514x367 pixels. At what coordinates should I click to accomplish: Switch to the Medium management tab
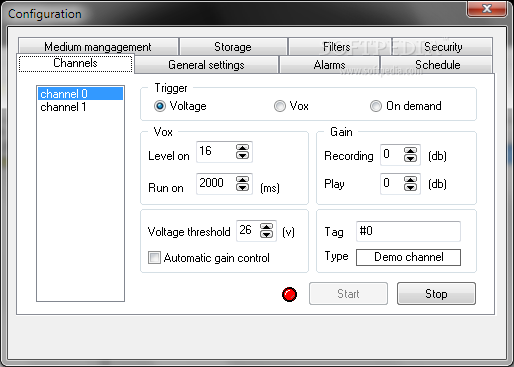[x=98, y=47]
